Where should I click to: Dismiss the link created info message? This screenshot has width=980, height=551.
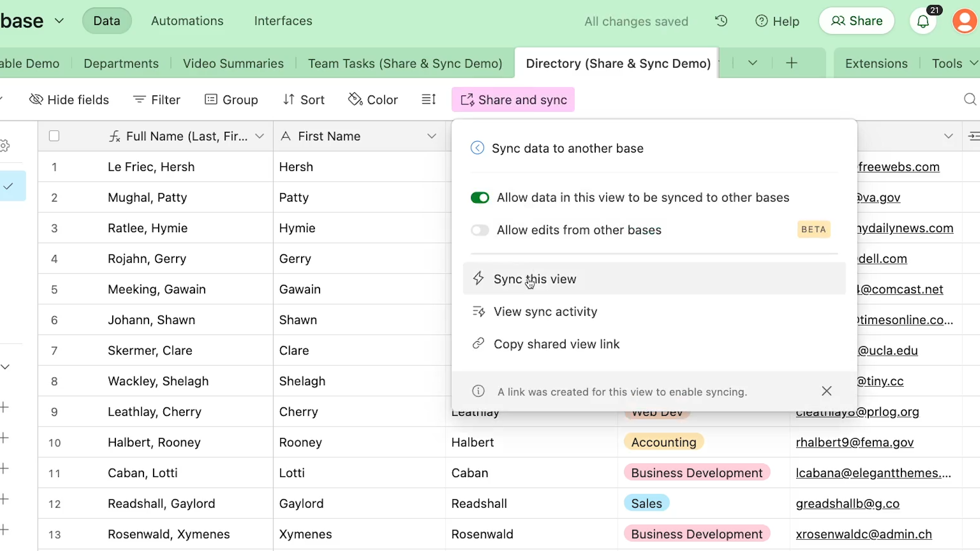(x=826, y=391)
